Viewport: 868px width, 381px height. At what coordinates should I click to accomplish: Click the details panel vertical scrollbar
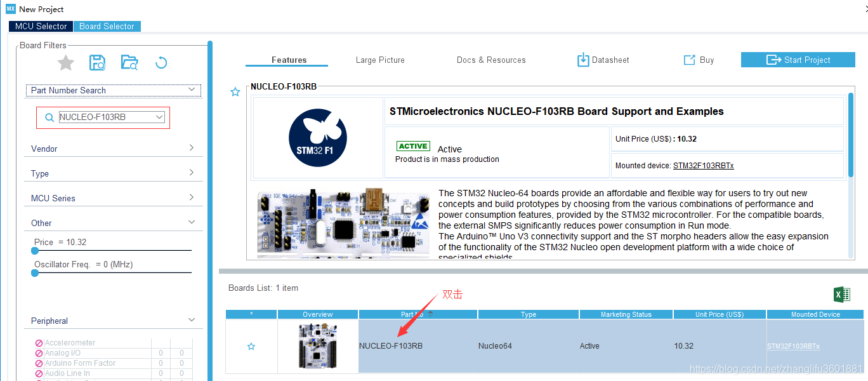[x=852, y=135]
